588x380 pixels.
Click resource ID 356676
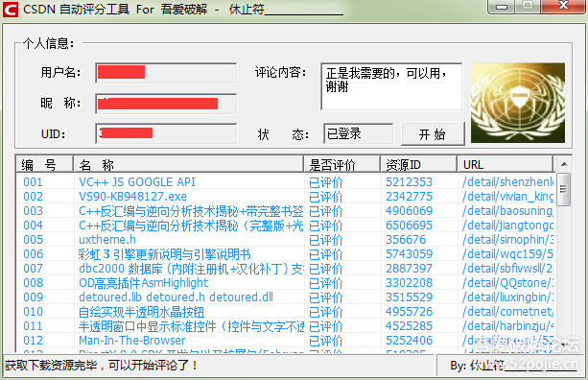pos(406,239)
